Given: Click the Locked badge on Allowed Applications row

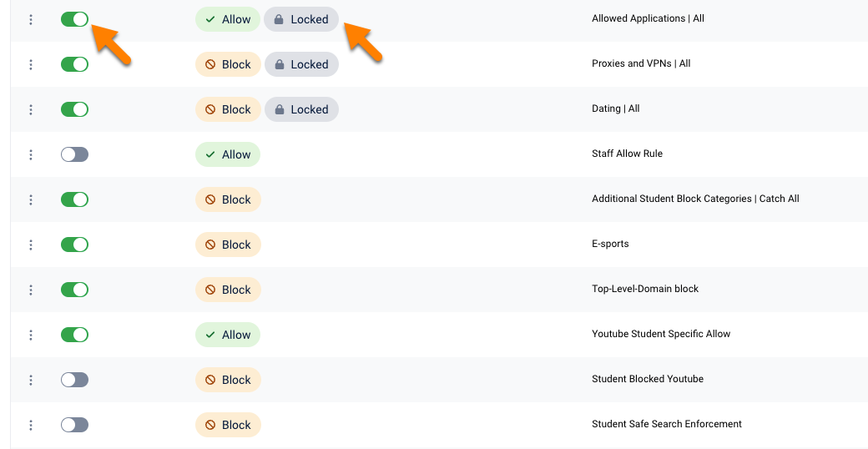Looking at the screenshot, I should [x=301, y=19].
